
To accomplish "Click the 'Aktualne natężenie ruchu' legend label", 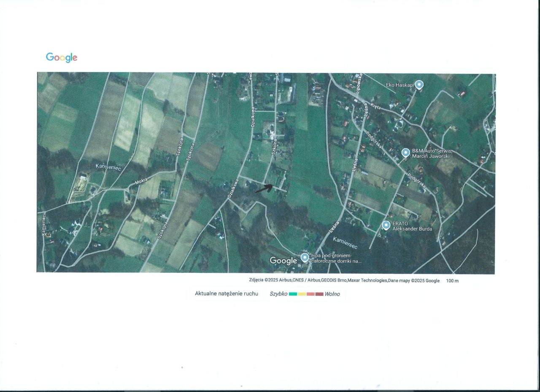I will (227, 294).
